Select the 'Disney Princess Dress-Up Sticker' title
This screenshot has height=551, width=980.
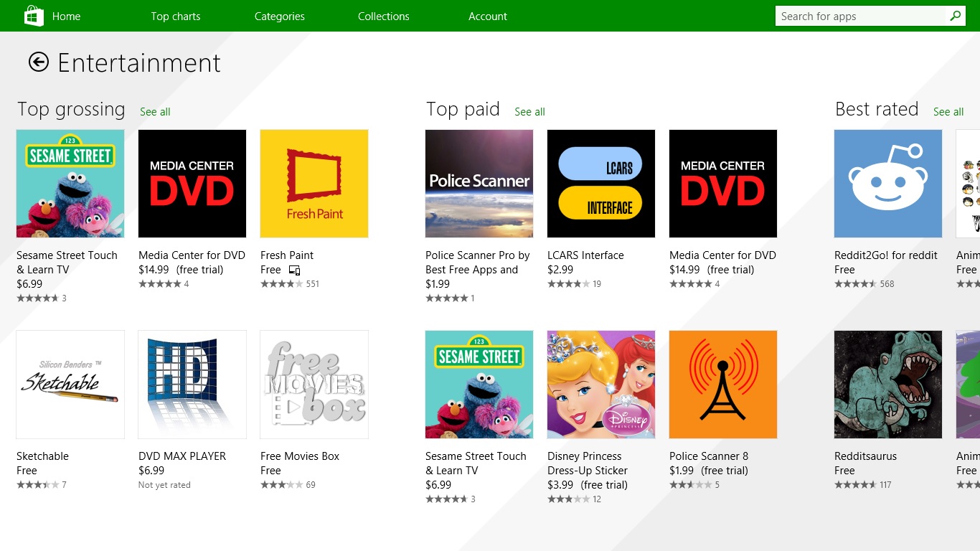588,463
